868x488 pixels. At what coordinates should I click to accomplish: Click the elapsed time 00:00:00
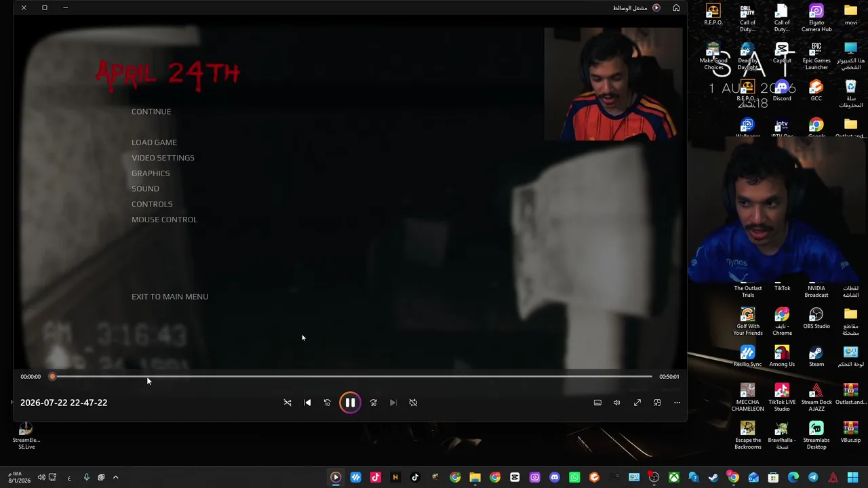pyautogui.click(x=31, y=377)
